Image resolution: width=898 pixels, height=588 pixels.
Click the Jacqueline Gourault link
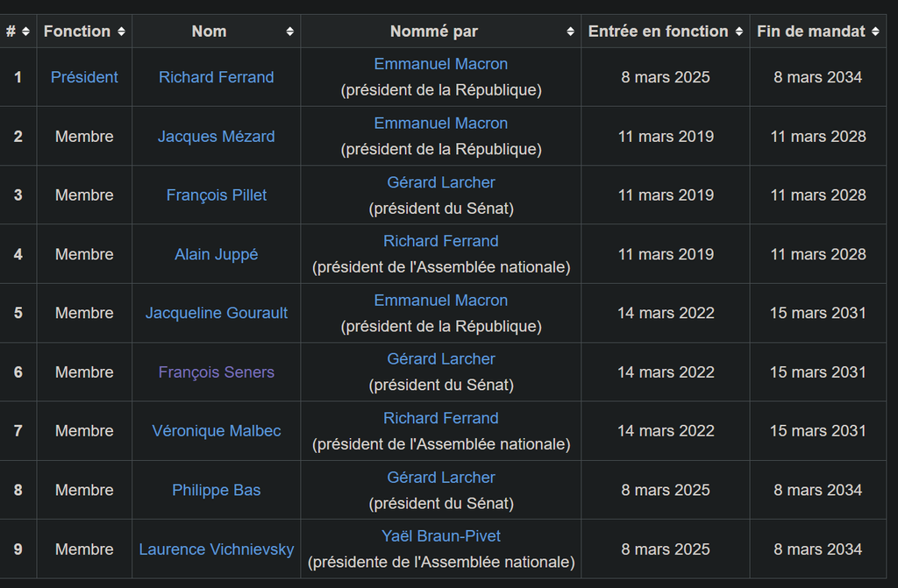(x=217, y=313)
